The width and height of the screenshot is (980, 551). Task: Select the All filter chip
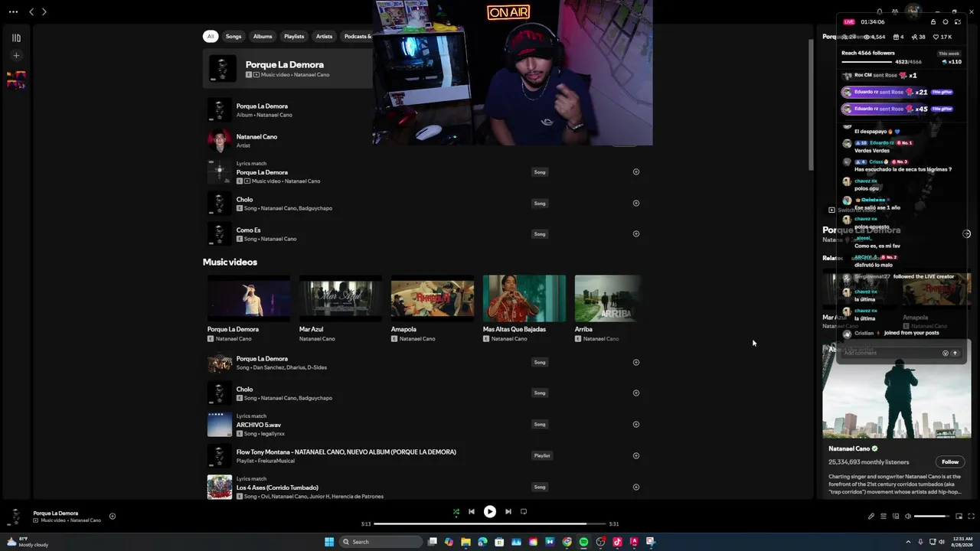[210, 36]
